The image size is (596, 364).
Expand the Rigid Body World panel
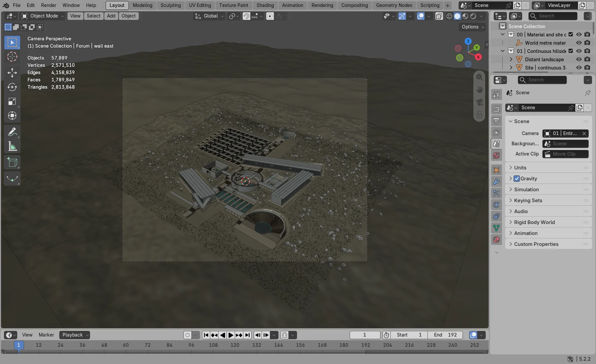548,222
